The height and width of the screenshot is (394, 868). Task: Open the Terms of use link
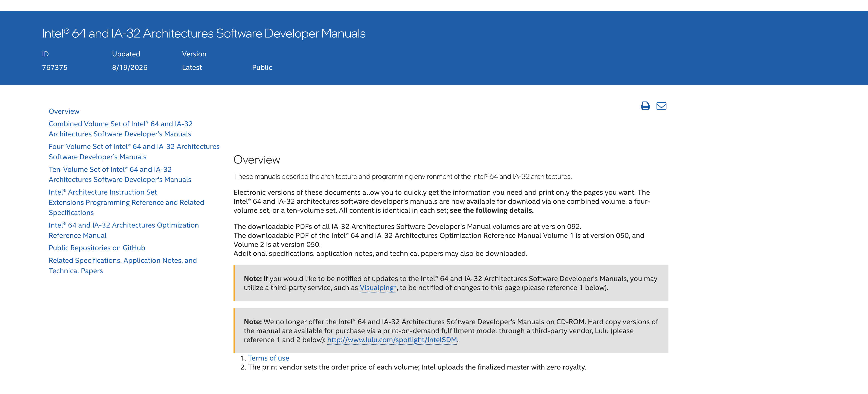pos(269,358)
